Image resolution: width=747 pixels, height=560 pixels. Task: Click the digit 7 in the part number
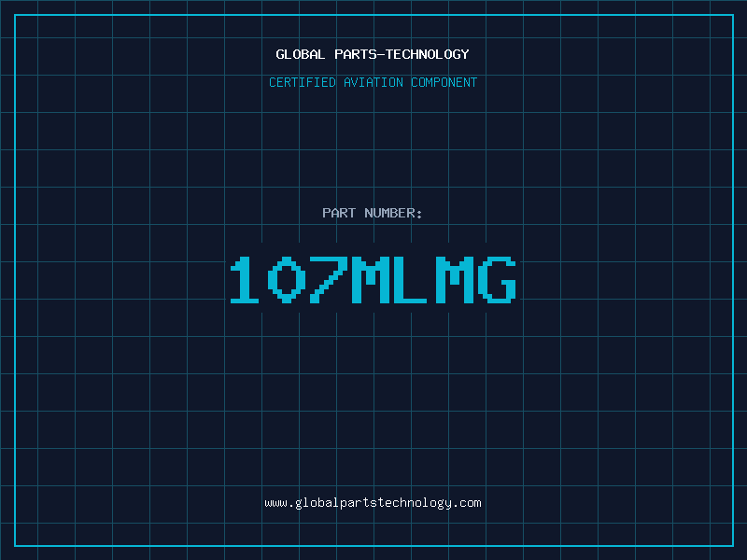[328, 280]
